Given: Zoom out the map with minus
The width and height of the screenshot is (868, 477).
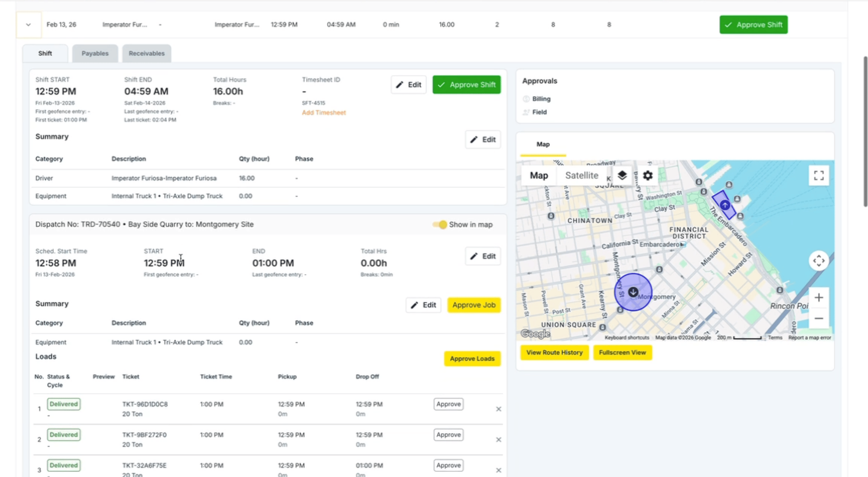Looking at the screenshot, I should (819, 318).
